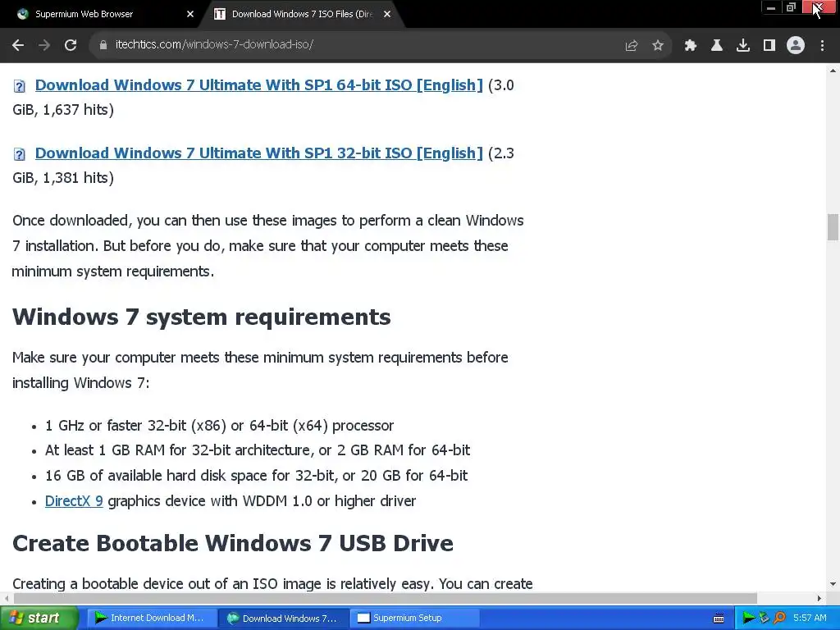Image resolution: width=840 pixels, height=630 pixels.
Task: Click the magnifier tray icon
Action: tap(779, 619)
